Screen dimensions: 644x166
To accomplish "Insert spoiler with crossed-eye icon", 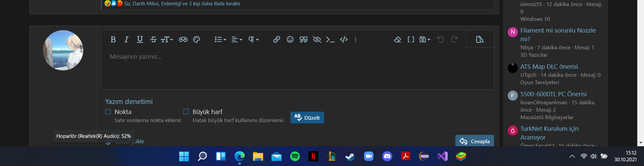I will (x=317, y=40).
